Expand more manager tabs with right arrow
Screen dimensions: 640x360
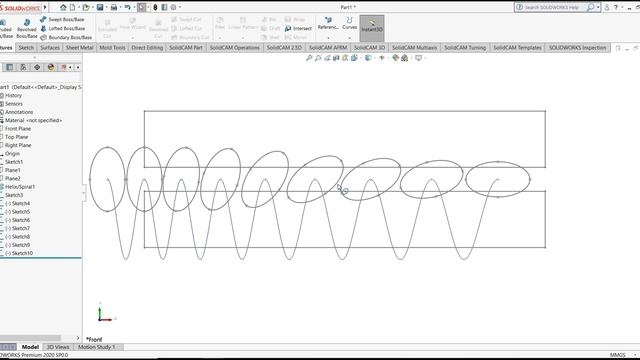78,67
